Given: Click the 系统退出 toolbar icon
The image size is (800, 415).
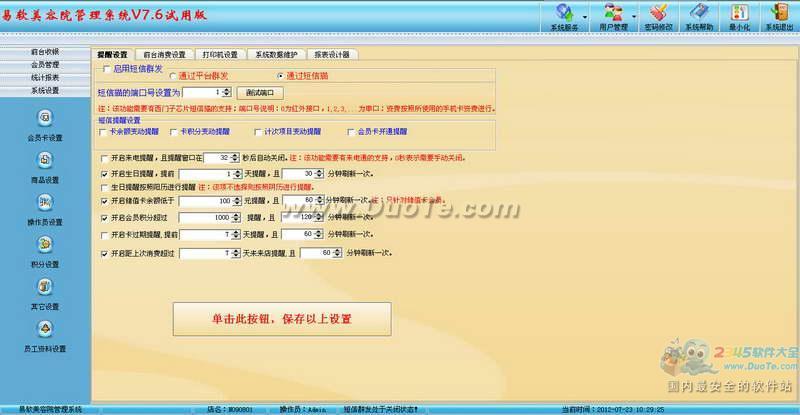Looking at the screenshot, I should click(x=778, y=16).
